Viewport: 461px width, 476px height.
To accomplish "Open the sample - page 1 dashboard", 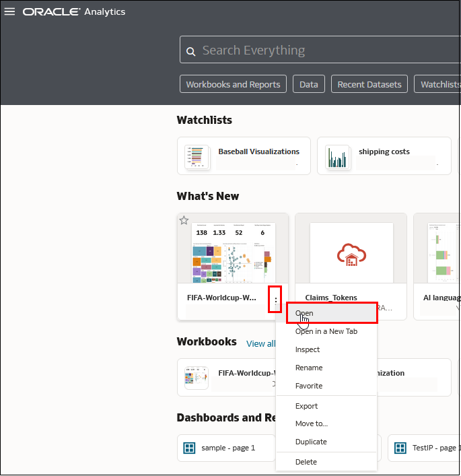I will coord(226,448).
